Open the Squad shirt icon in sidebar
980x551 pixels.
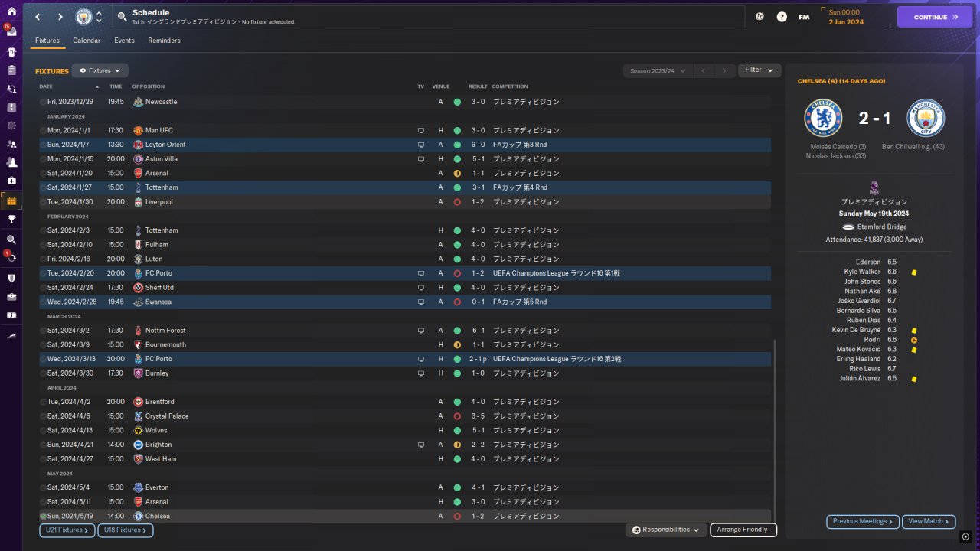point(11,52)
